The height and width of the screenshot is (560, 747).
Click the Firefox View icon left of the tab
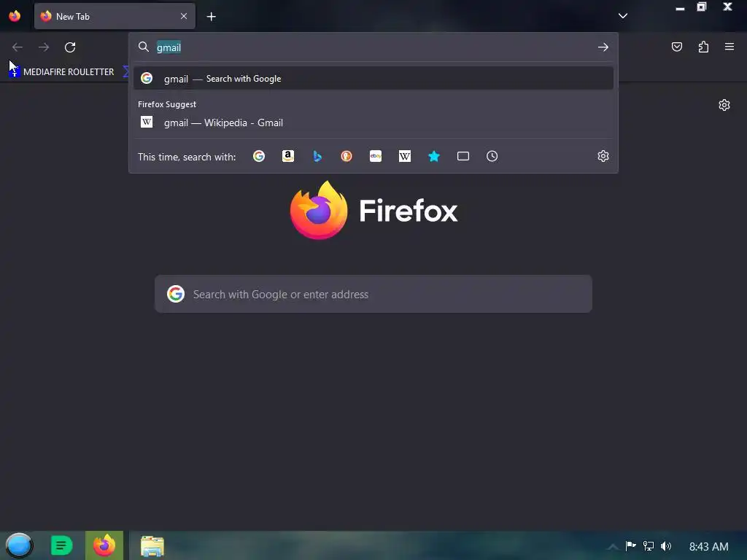click(15, 16)
